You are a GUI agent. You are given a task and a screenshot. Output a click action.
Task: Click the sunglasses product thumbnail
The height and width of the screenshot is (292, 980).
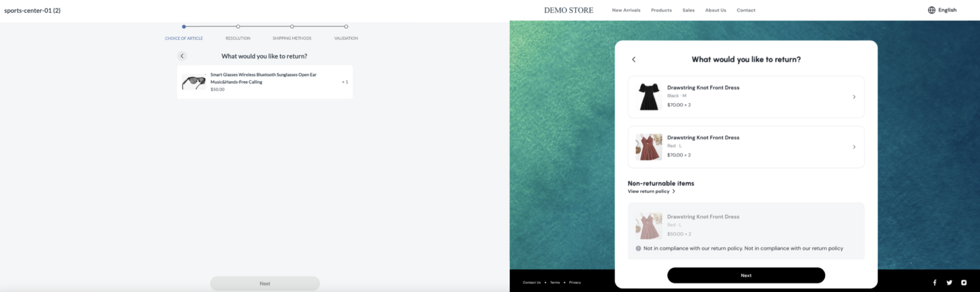(x=194, y=82)
